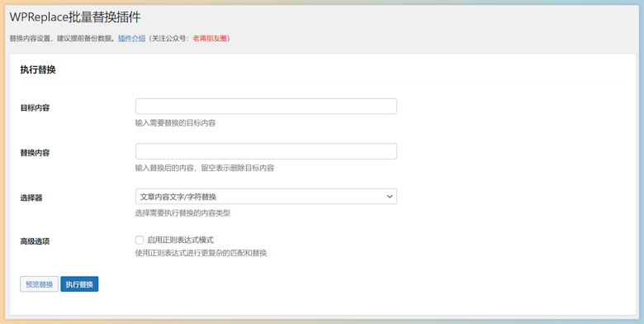
Task: Click the 替换内容 field label
Action: point(35,153)
